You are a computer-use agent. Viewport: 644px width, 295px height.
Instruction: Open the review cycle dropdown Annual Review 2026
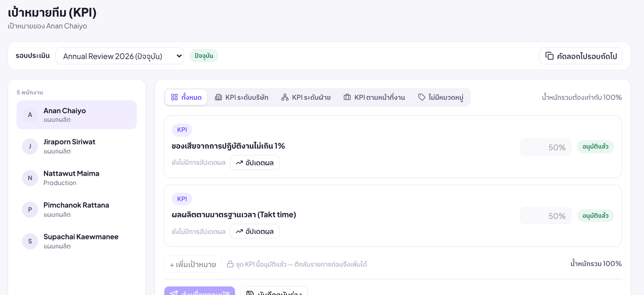coord(119,56)
